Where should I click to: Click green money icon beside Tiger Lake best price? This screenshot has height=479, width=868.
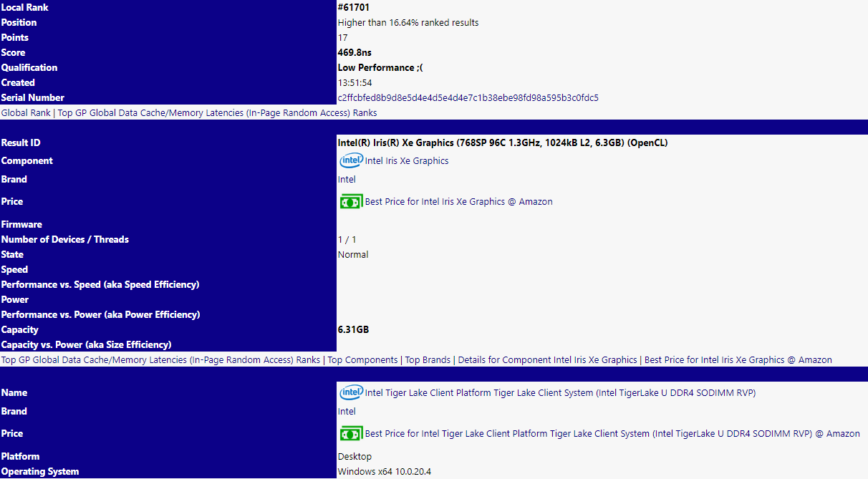(351, 433)
